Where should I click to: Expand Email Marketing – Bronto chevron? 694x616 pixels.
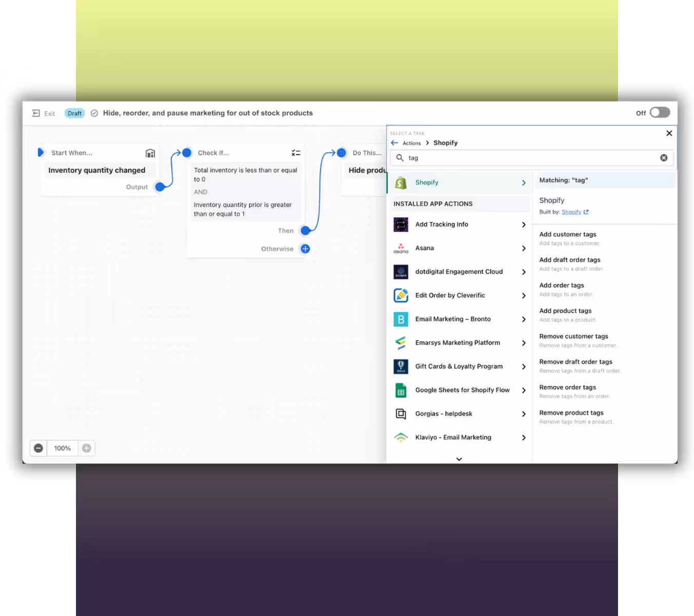click(524, 319)
